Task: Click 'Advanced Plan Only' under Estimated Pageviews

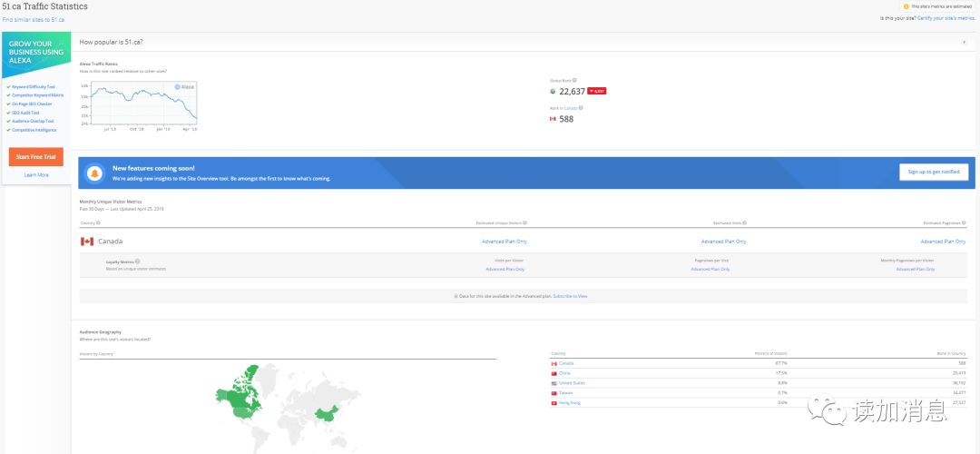Action: (x=943, y=242)
